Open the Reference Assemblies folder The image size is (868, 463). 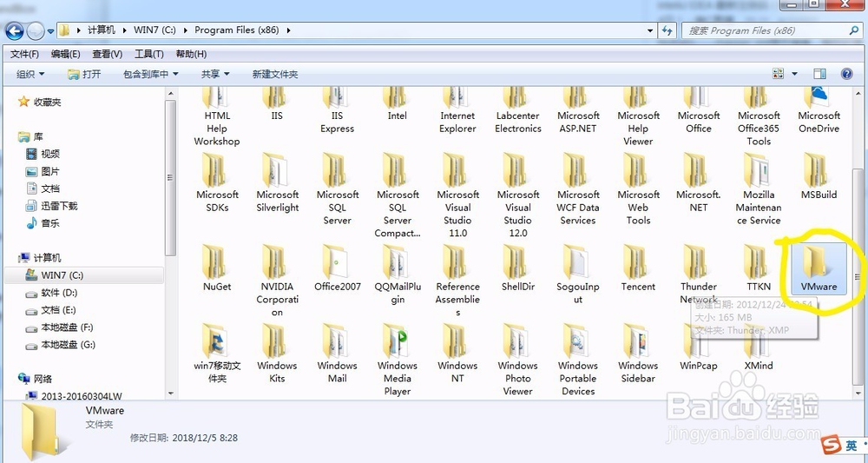pos(457,281)
